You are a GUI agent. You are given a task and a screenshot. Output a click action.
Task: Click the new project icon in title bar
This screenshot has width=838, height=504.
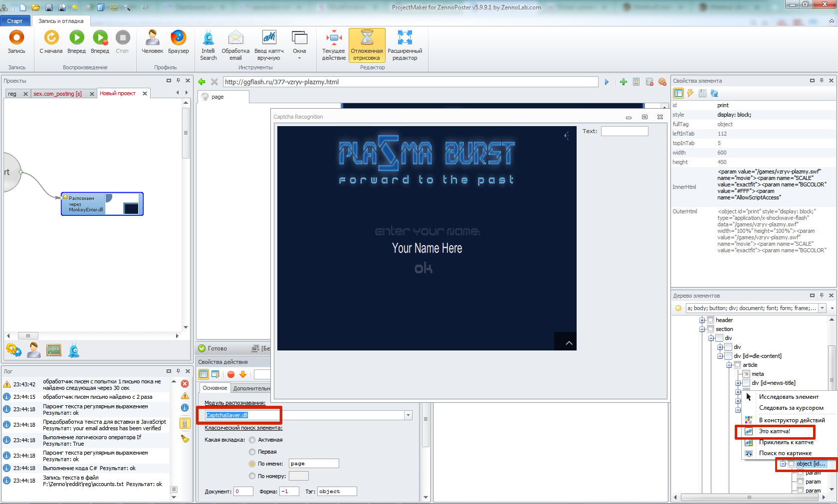click(23, 7)
